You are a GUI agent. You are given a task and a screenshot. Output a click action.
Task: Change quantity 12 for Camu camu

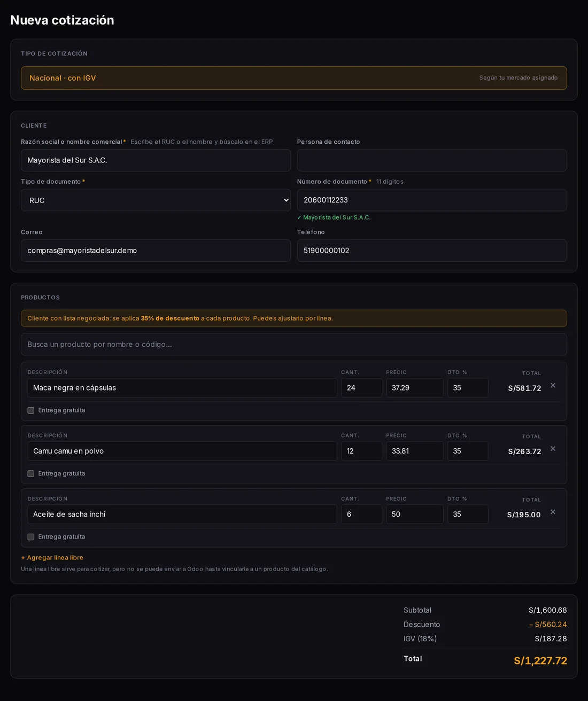point(362,451)
